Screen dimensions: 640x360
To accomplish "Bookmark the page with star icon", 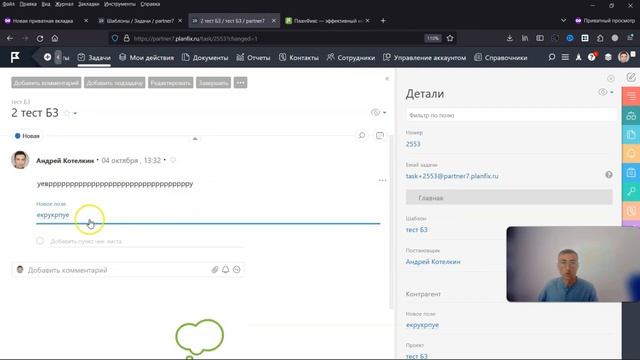I will (450, 38).
